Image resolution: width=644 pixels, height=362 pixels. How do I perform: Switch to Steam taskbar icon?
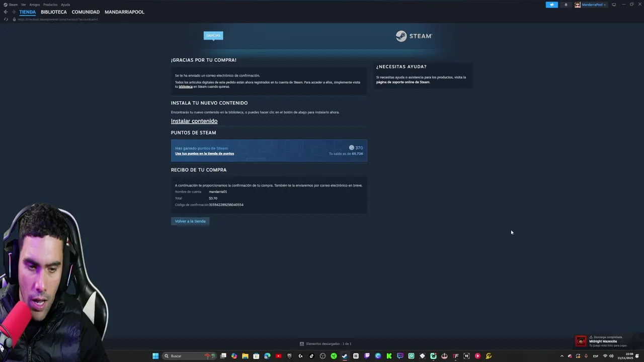tap(345, 356)
